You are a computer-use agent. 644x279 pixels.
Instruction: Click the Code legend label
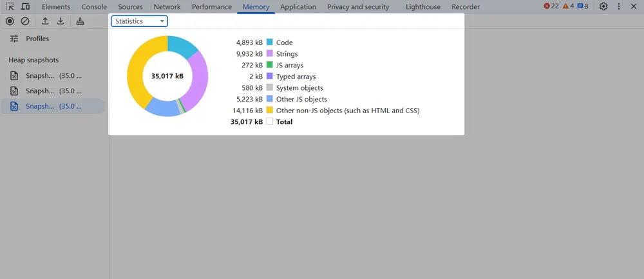coord(285,42)
